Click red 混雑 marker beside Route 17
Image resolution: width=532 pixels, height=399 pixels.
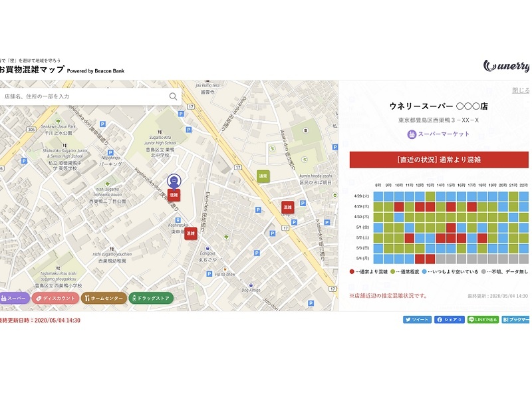pos(288,207)
